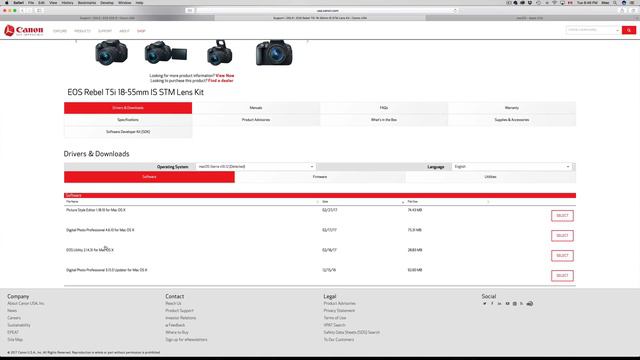Click the fourth, largest camera thumbnail

click(274, 53)
